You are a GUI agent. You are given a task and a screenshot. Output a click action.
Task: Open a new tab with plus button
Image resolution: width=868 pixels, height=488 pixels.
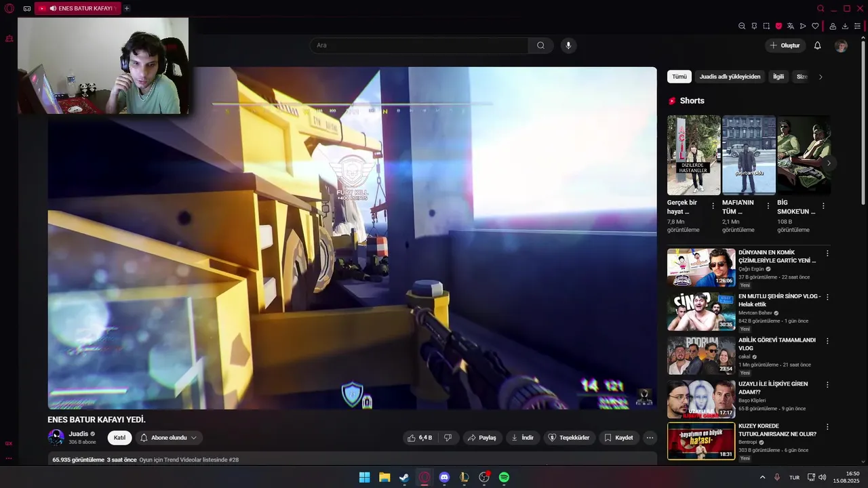tap(127, 9)
